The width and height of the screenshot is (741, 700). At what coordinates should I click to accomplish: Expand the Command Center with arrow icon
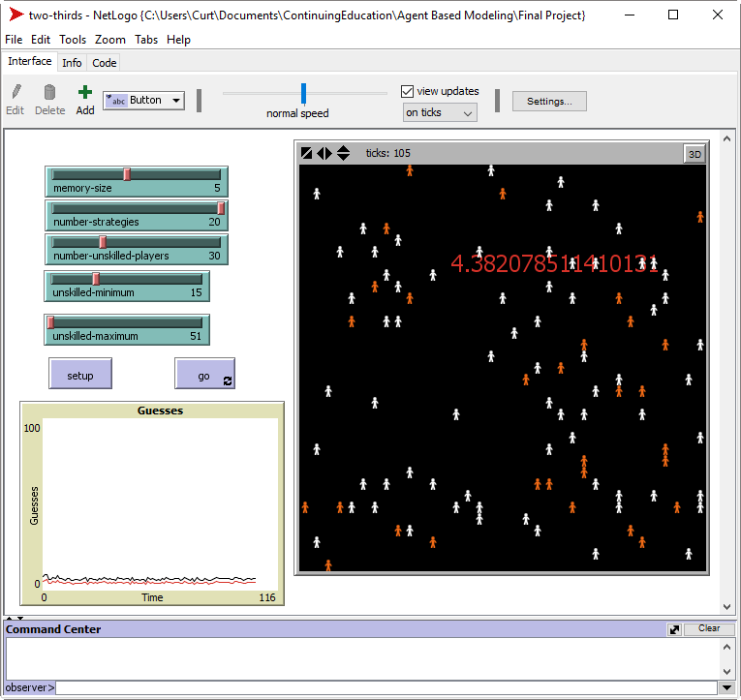674,629
